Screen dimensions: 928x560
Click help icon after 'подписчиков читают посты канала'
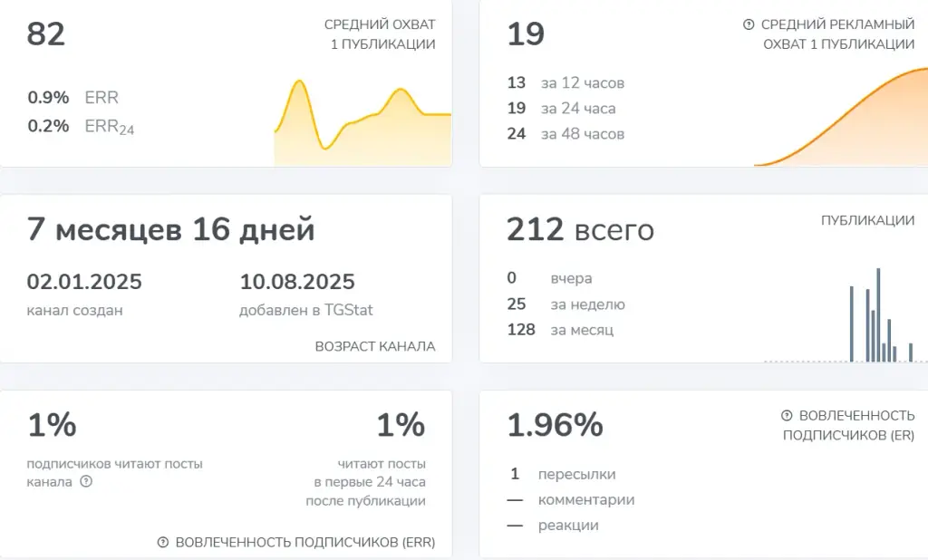(x=86, y=481)
